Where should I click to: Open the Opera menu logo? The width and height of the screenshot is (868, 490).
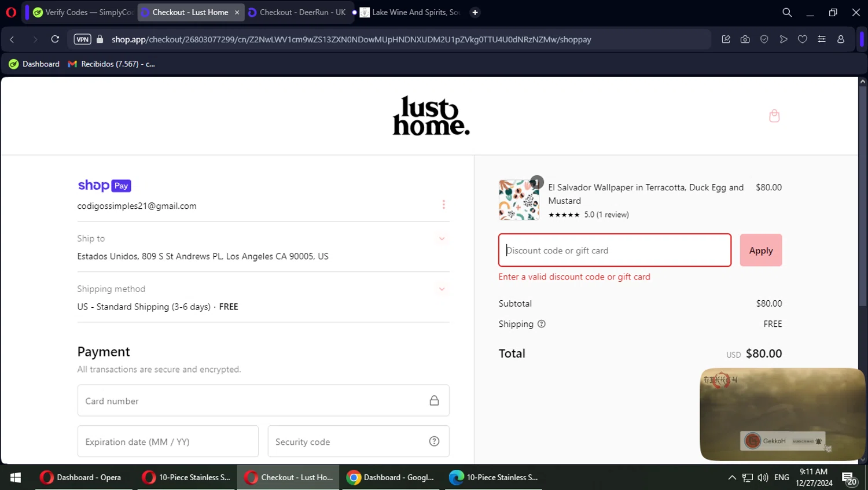[x=11, y=12]
